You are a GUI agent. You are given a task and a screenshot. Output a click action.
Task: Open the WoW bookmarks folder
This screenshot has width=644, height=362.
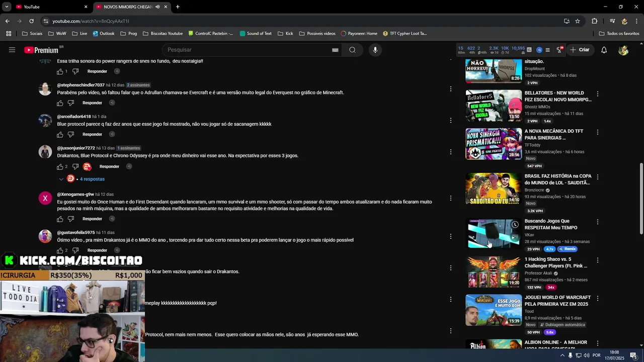[x=57, y=34]
